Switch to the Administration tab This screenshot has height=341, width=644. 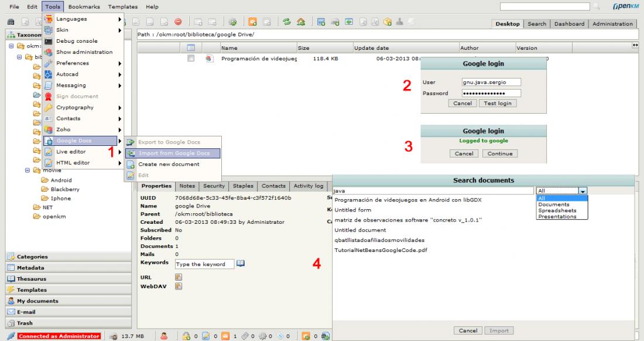click(612, 24)
